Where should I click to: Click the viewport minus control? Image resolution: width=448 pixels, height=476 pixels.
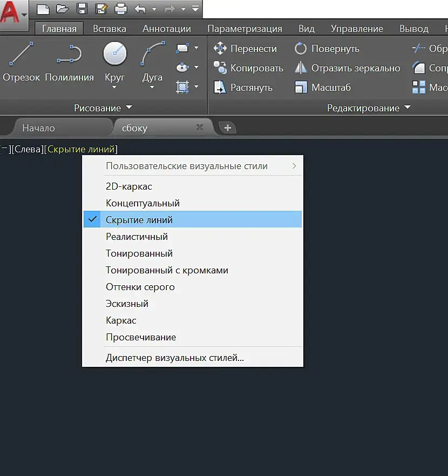pos(4,149)
